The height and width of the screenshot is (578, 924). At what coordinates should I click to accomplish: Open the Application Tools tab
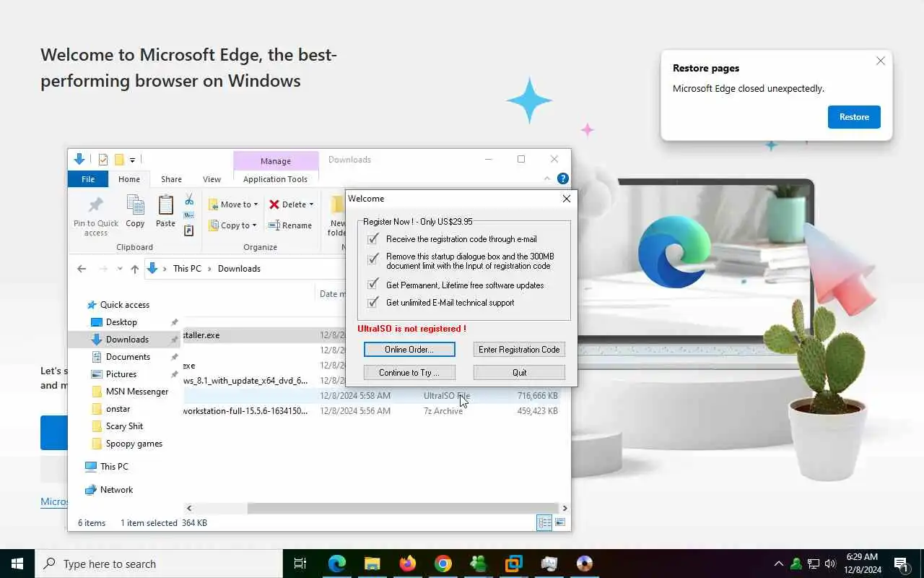tap(275, 179)
